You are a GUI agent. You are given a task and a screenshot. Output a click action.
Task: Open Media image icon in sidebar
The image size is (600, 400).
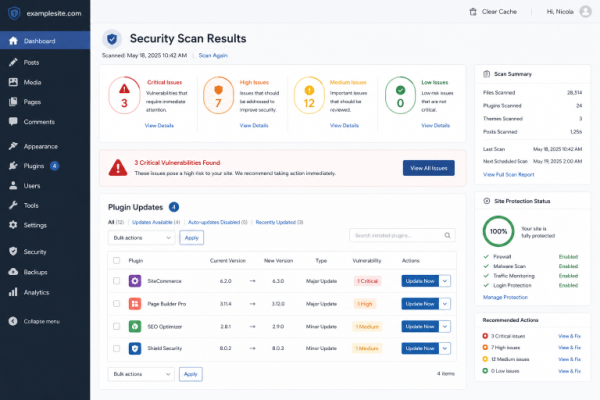point(13,82)
